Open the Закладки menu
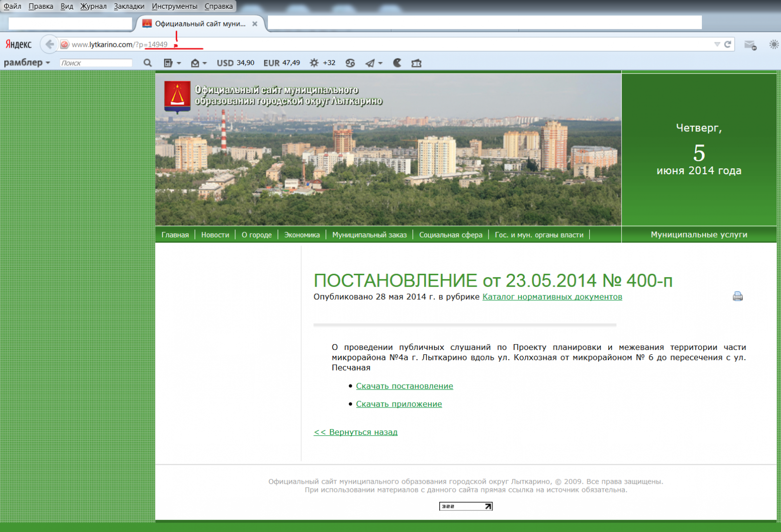Screen dimensions: 781x532 [x=129, y=6]
